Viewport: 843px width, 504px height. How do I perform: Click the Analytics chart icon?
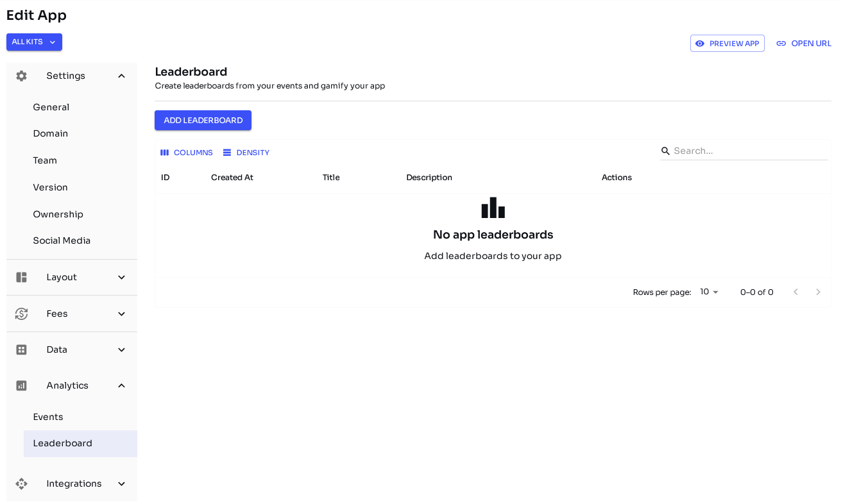tap(21, 385)
